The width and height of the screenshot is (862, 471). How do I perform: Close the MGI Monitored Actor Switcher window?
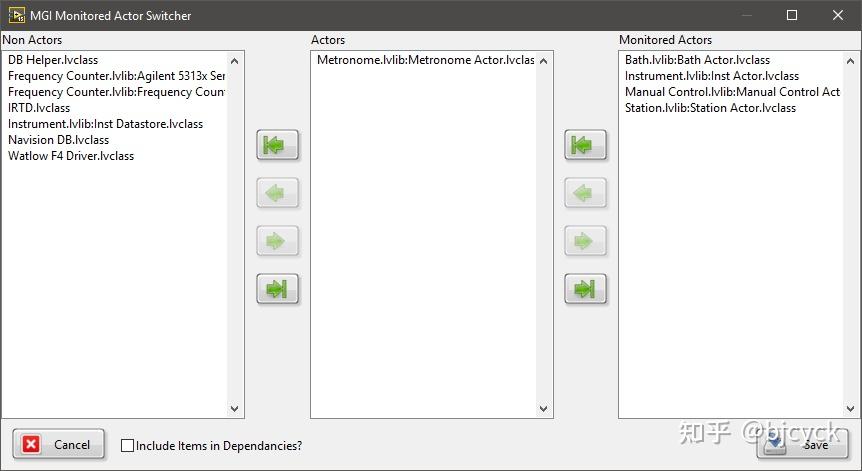tap(838, 15)
